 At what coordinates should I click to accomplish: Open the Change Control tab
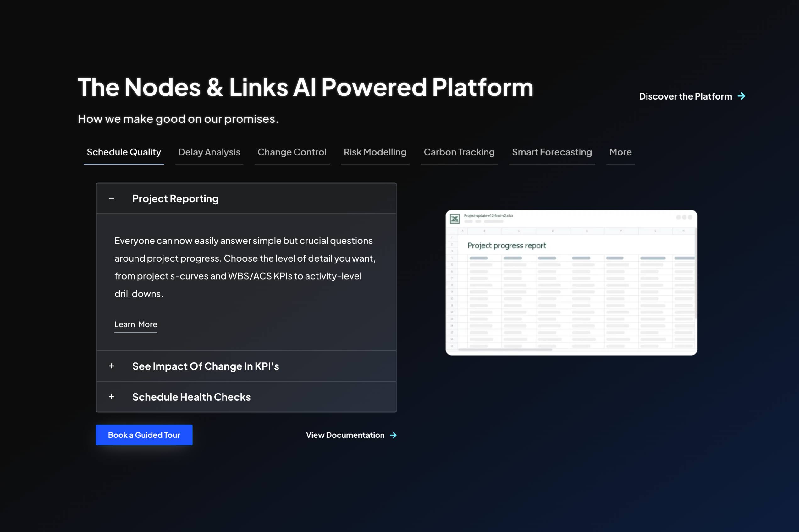[x=292, y=152]
